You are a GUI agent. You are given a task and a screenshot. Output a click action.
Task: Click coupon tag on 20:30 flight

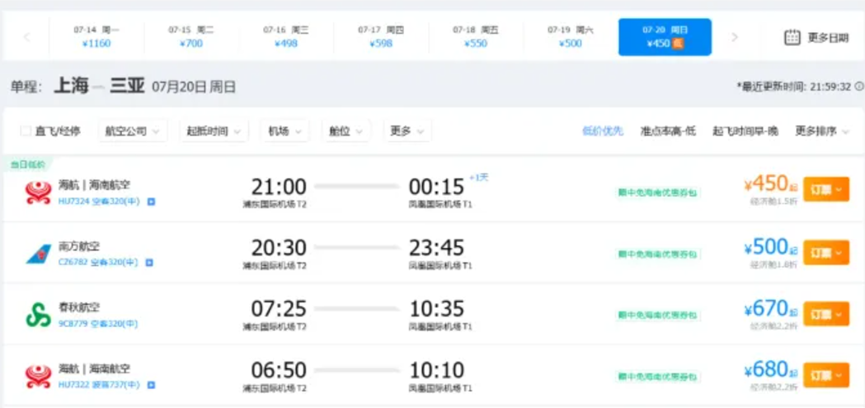pyautogui.click(x=658, y=254)
